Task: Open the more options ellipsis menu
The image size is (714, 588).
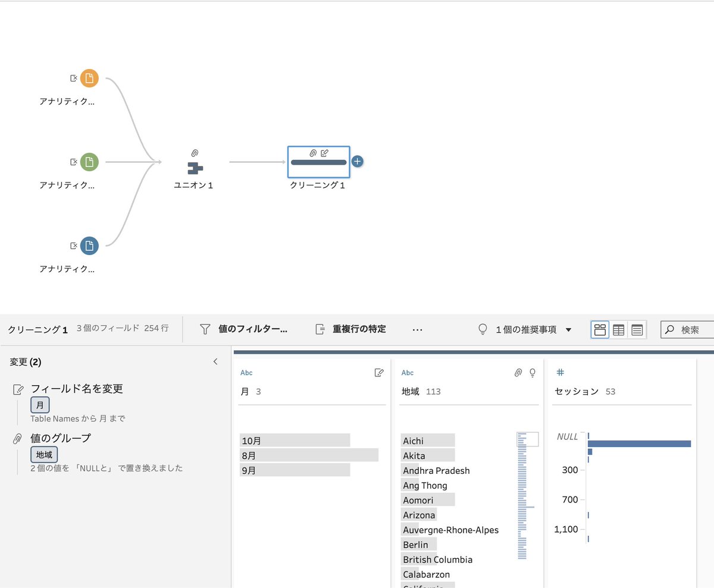Action: click(417, 329)
